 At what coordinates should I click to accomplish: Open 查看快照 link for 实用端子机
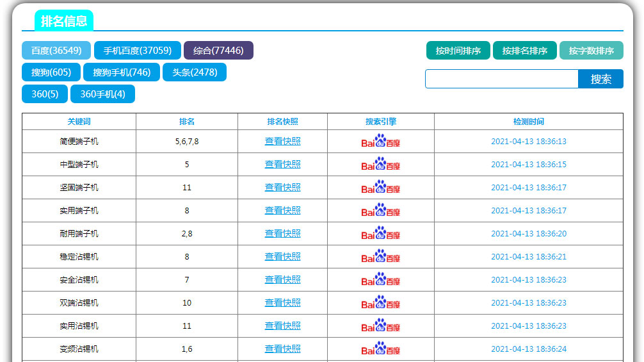click(282, 210)
